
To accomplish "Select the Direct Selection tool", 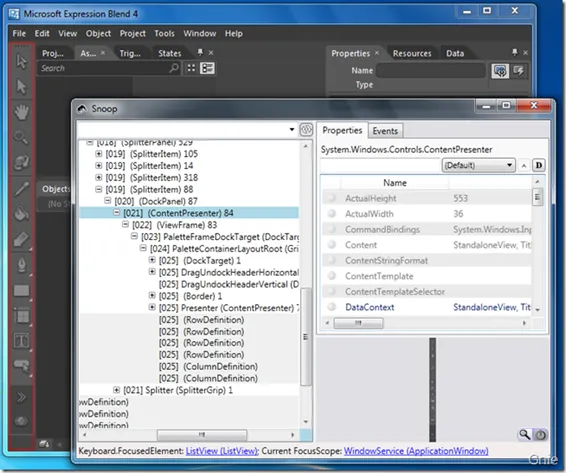I will [x=21, y=87].
